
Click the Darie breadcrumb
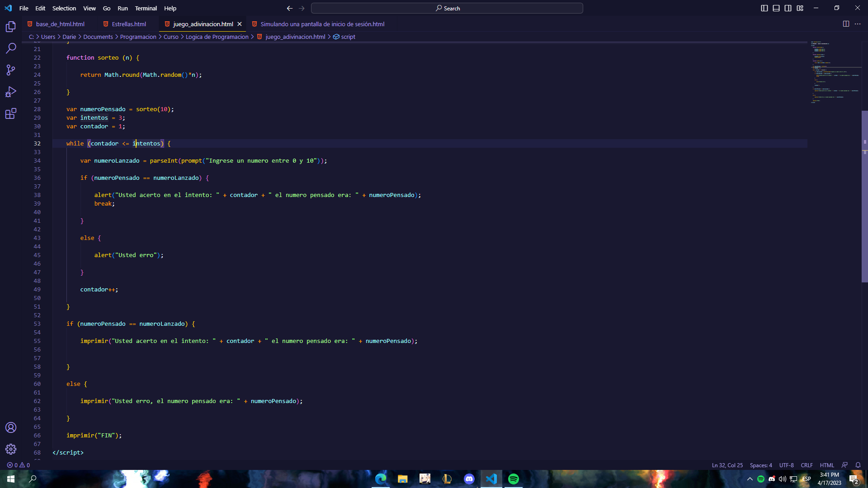tap(69, 37)
